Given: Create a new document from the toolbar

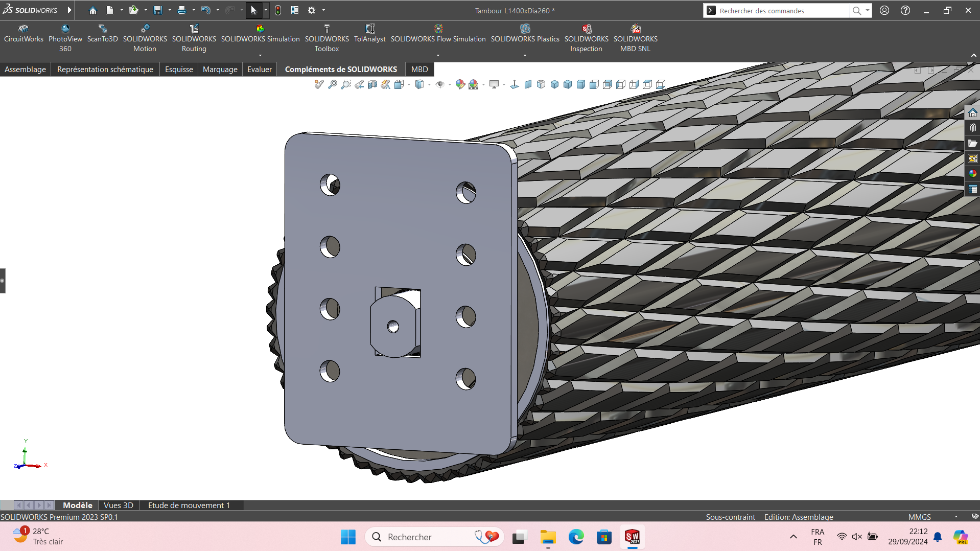Looking at the screenshot, I should tap(109, 10).
